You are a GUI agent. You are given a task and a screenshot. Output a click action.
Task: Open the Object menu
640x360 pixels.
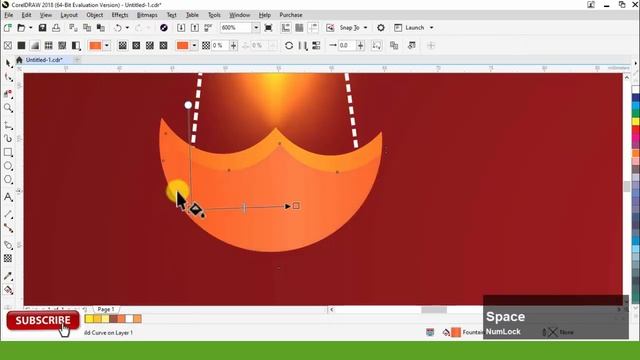pyautogui.click(x=95, y=15)
